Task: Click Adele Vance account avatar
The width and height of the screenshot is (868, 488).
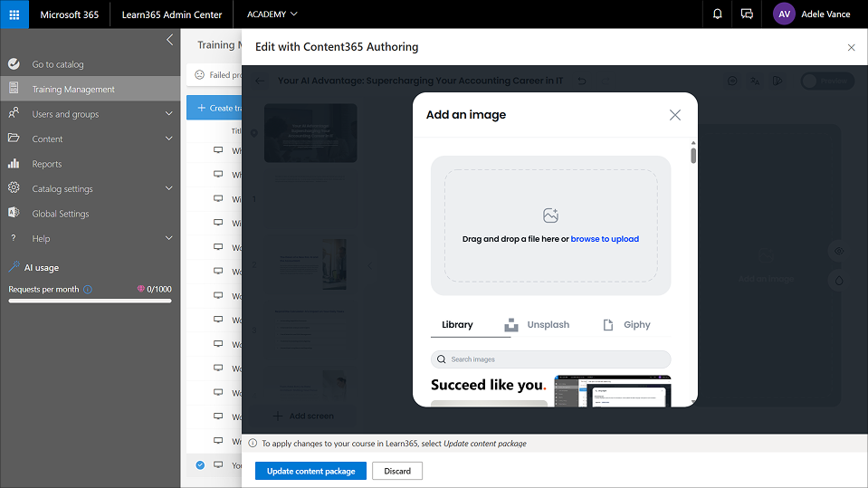Action: coord(784,14)
